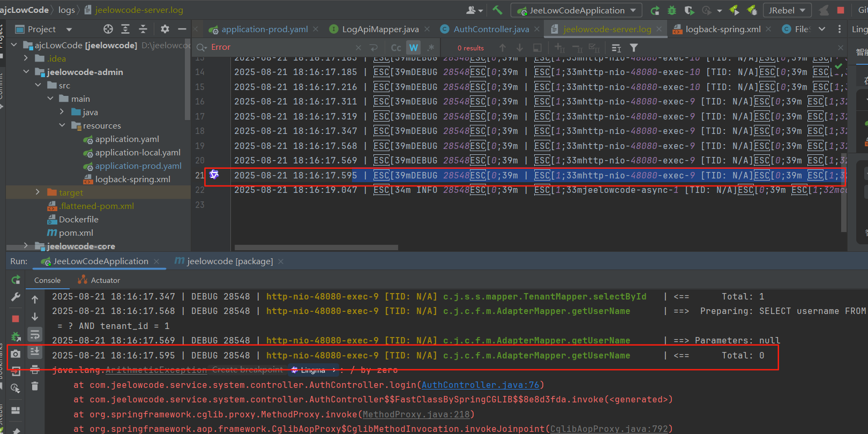Viewport: 868px width, 434px height.
Task: Select Opened File target icon in Project panel
Action: click(x=108, y=29)
